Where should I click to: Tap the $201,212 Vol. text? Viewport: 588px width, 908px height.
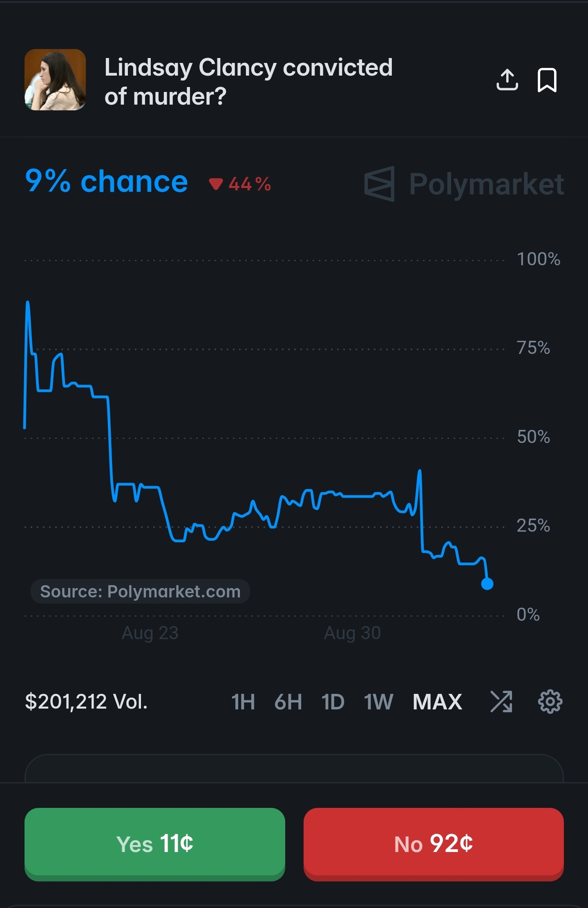pos(86,702)
